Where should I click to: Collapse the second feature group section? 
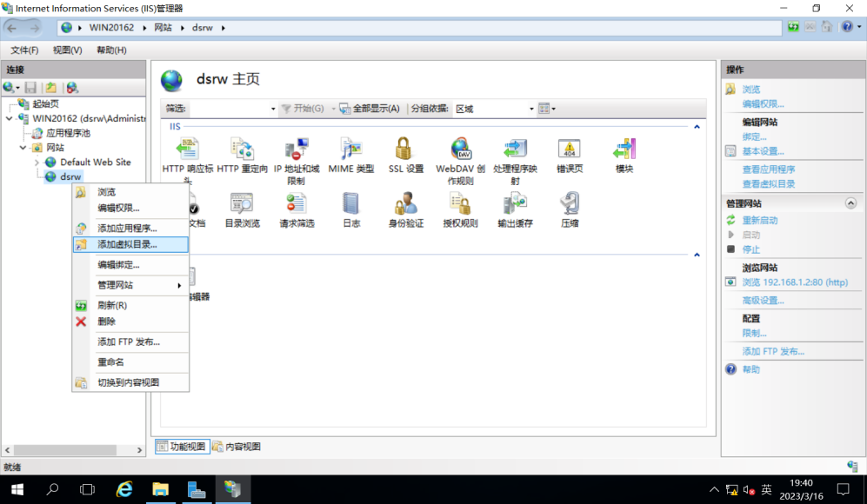click(697, 255)
